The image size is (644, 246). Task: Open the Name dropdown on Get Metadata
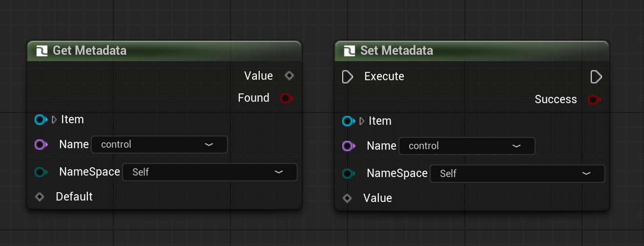pyautogui.click(x=159, y=144)
